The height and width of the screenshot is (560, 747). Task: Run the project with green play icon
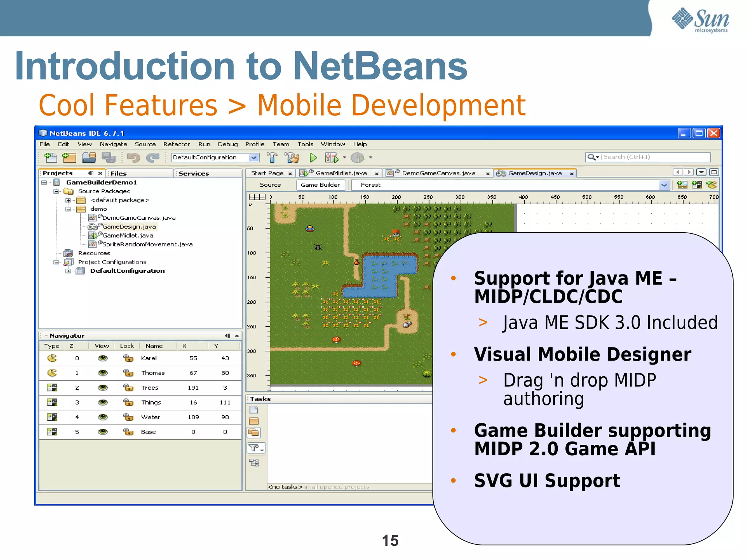pos(313,157)
